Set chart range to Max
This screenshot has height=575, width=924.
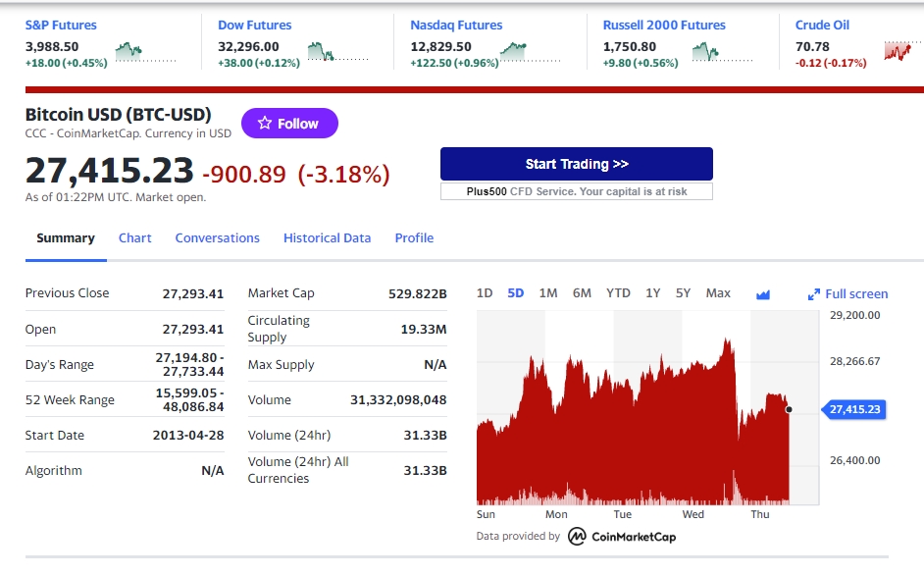(x=718, y=293)
